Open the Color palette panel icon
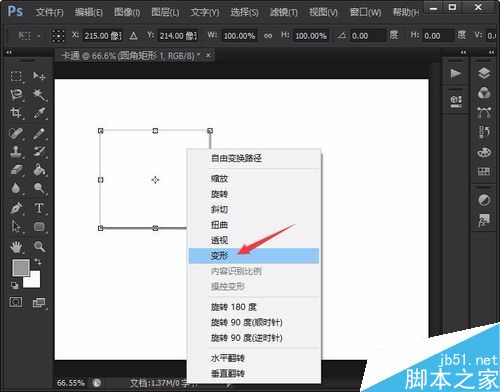 pyautogui.click(x=484, y=152)
